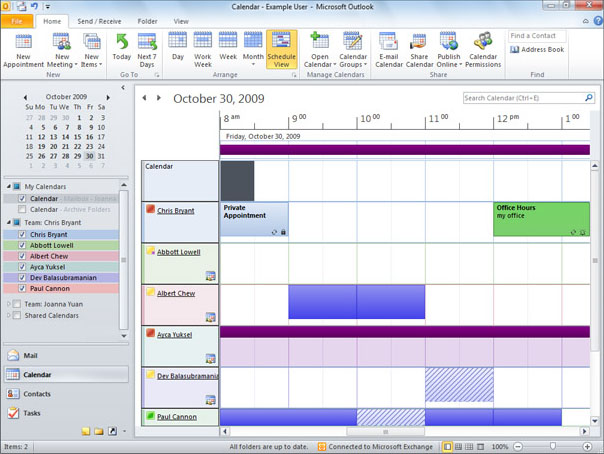Go to the next day arrow

pos(158,98)
